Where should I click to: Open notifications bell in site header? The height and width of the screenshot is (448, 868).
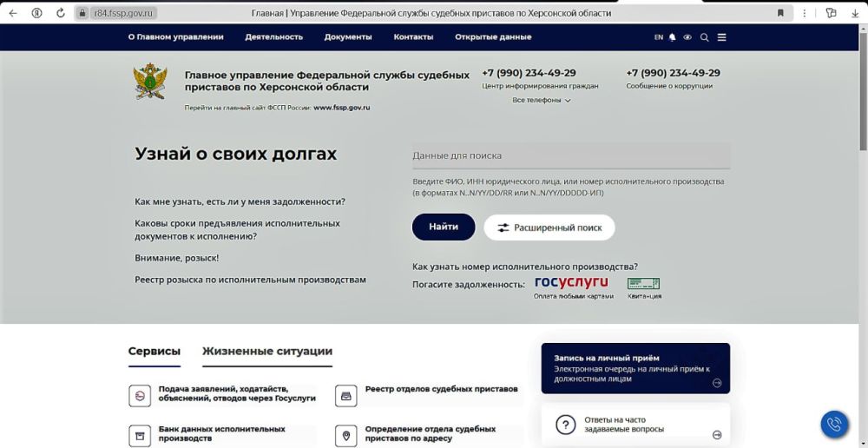tap(672, 37)
